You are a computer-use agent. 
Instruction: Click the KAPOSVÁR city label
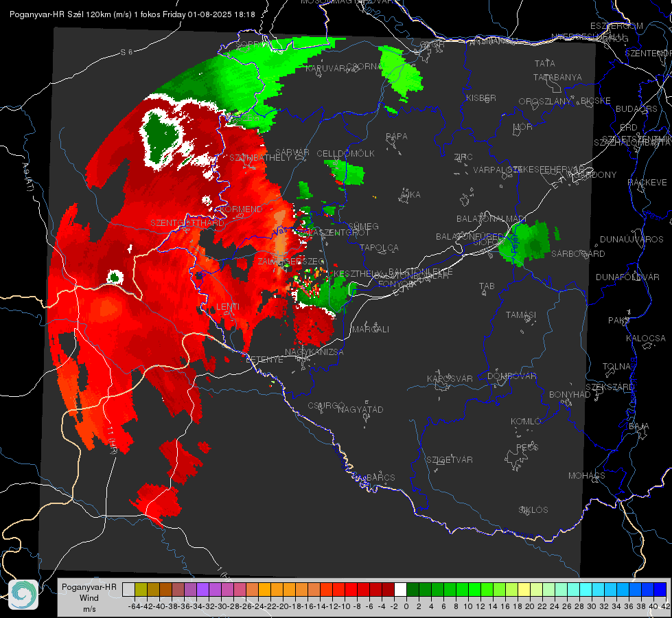tap(450, 378)
